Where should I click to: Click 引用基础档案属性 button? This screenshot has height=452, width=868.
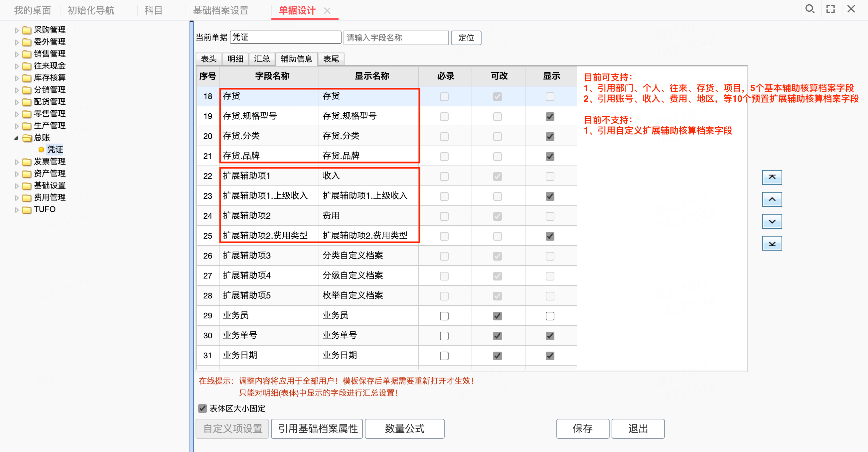click(x=317, y=428)
